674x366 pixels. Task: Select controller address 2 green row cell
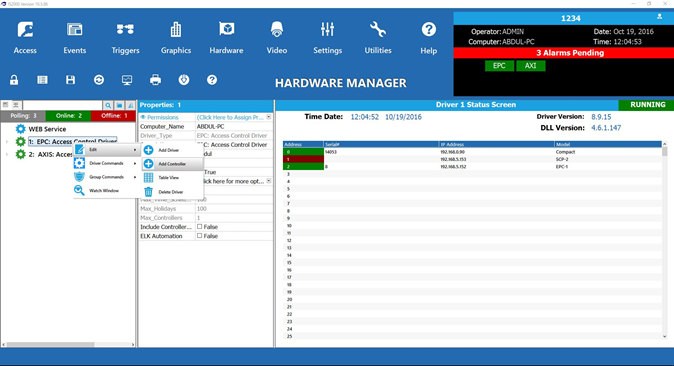pos(303,166)
